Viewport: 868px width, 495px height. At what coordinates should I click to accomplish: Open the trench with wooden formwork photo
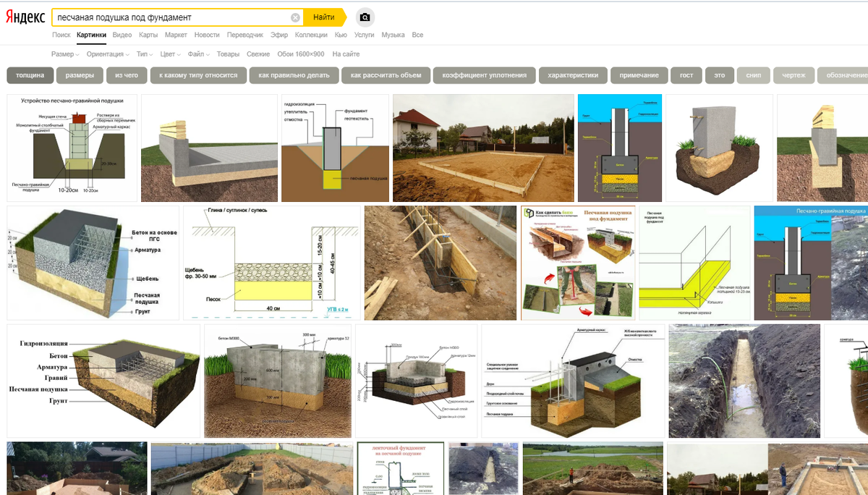coord(441,263)
